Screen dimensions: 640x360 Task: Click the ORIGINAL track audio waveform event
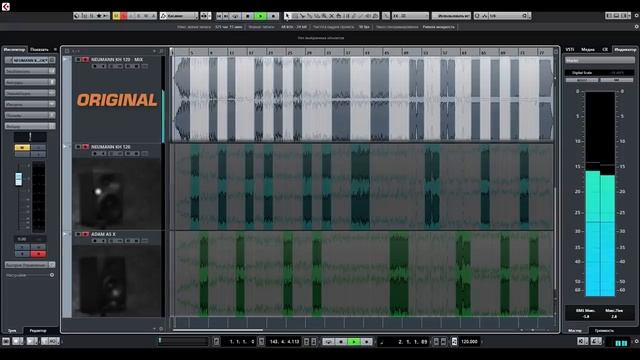[x=362, y=99]
